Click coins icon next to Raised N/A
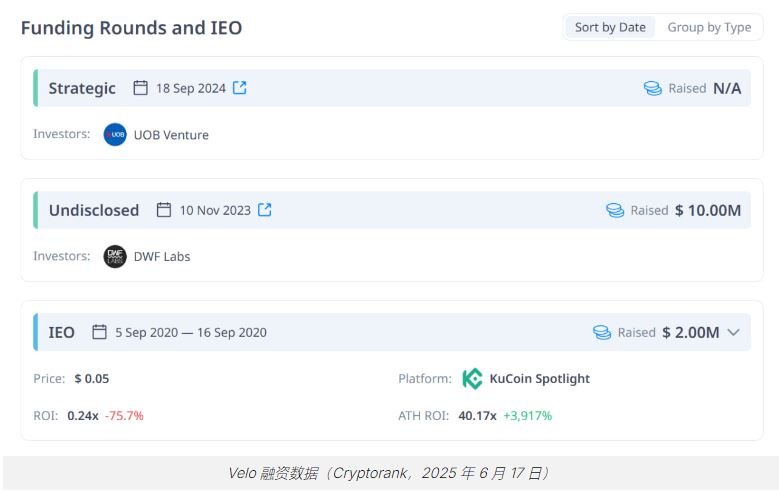 tap(653, 88)
